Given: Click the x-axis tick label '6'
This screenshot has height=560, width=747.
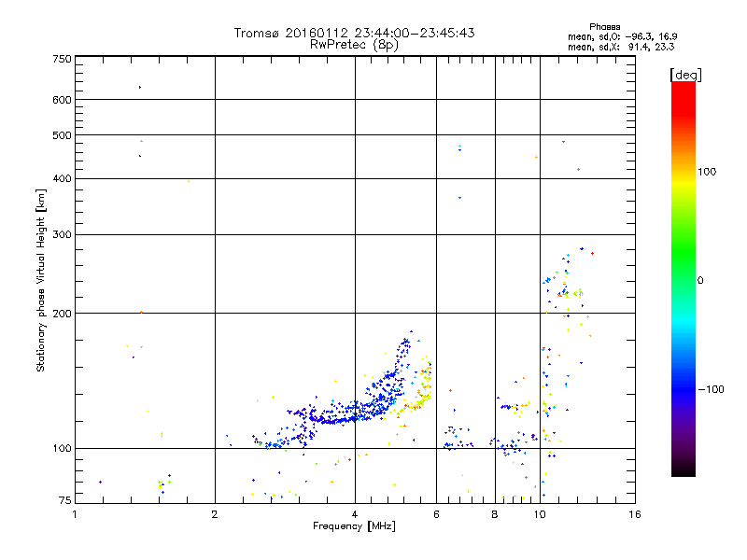Looking at the screenshot, I should coord(436,514).
